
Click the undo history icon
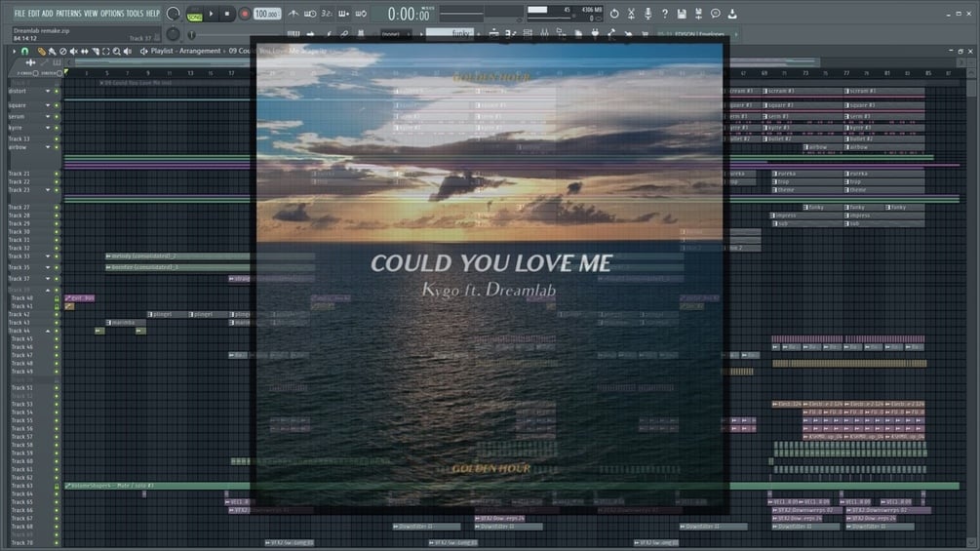(x=614, y=13)
